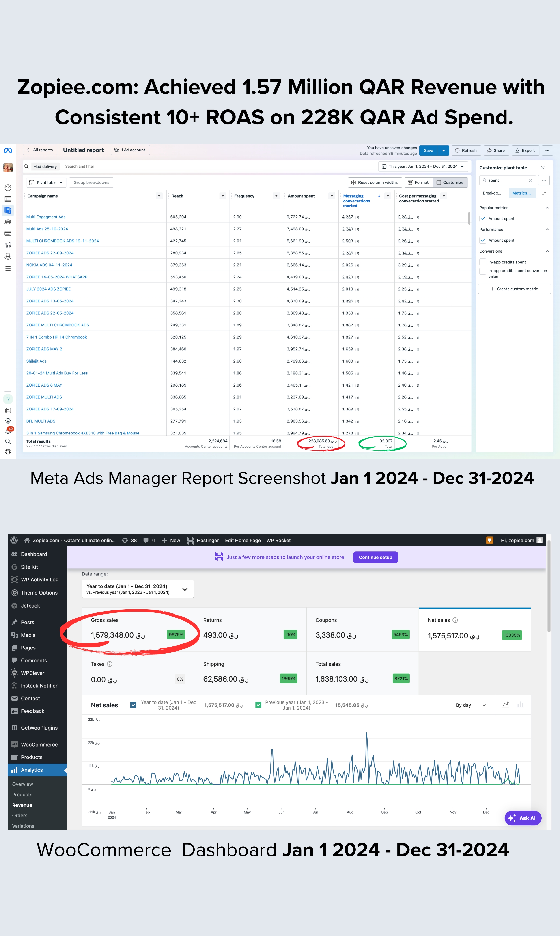Switch chart to bar view icon

520,705
